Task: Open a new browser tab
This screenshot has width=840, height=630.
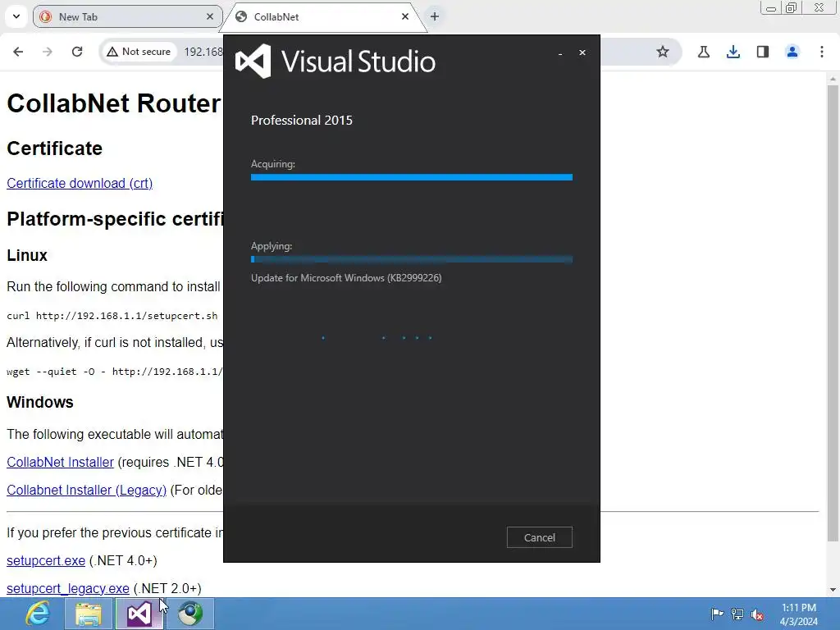Action: (435, 16)
